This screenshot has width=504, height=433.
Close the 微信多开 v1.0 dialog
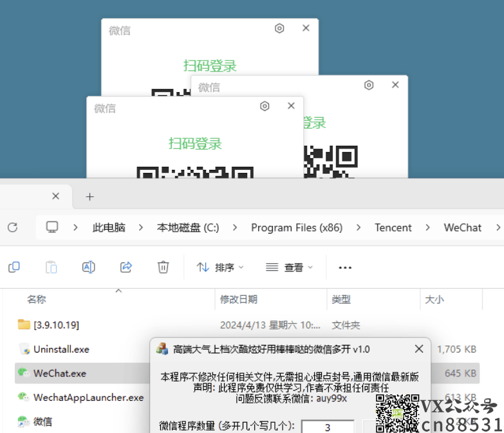pyautogui.click(x=419, y=349)
